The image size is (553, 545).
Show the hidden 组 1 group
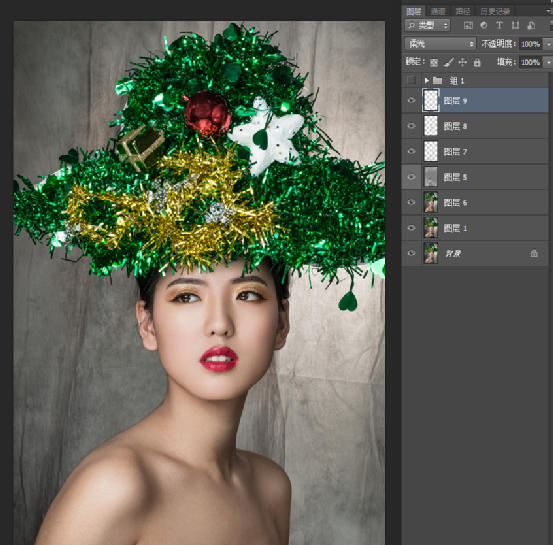tap(411, 80)
